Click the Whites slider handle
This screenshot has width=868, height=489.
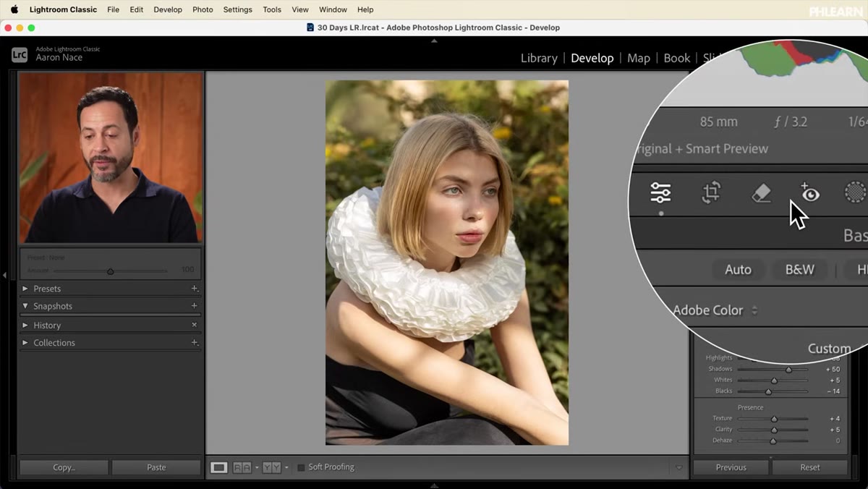[x=774, y=380]
